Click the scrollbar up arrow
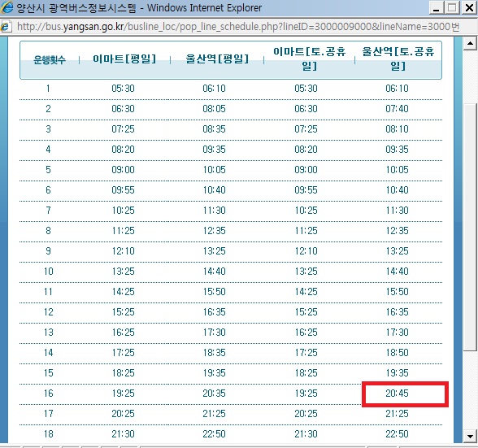478x448 pixels. coord(470,44)
